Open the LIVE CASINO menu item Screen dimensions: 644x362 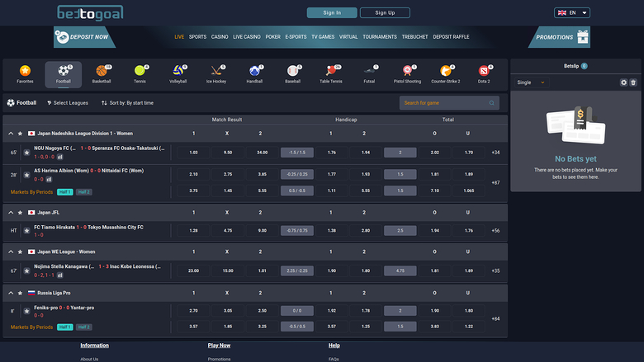(x=246, y=37)
